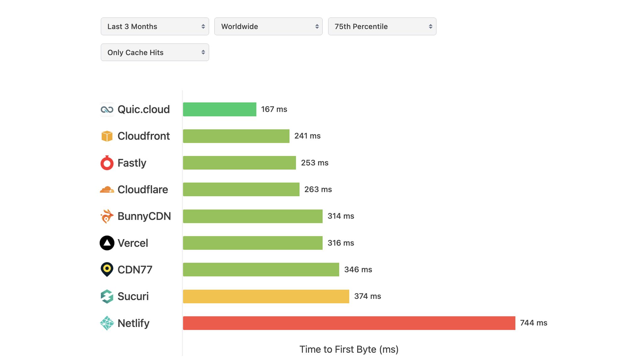
Task: Click the Netlify label text
Action: 133,323
